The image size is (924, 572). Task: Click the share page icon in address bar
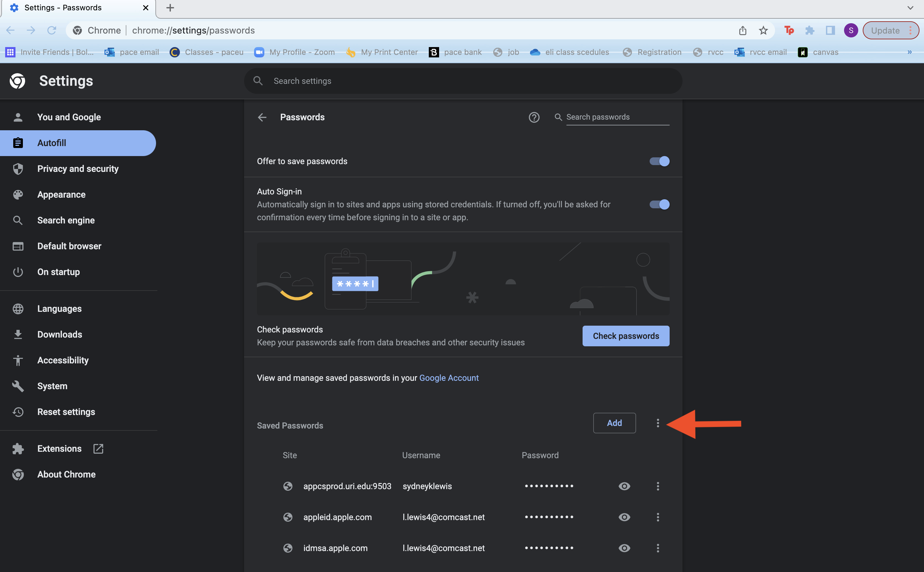742,30
